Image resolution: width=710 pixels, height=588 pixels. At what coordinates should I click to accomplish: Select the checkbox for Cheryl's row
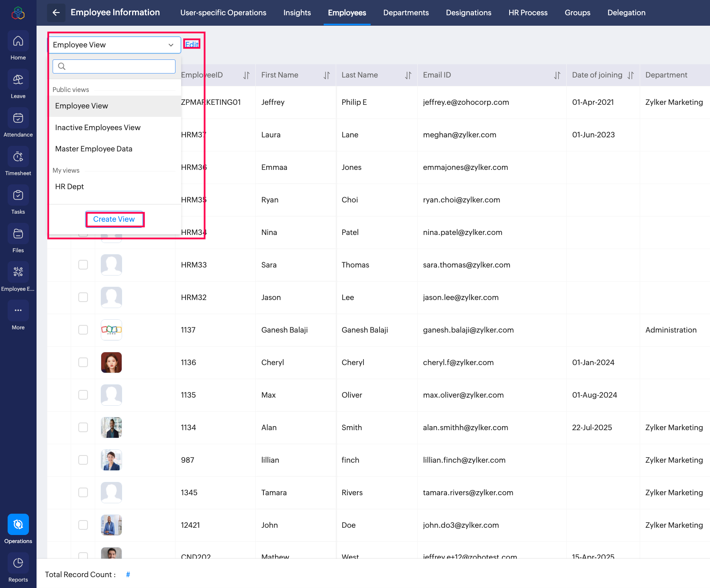83,362
